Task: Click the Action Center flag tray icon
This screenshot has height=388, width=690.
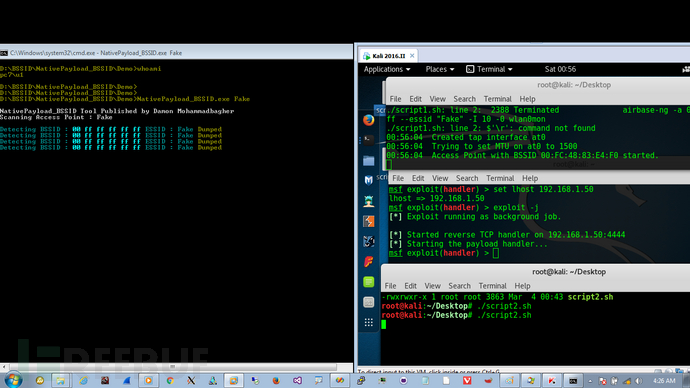Action: [x=603, y=381]
